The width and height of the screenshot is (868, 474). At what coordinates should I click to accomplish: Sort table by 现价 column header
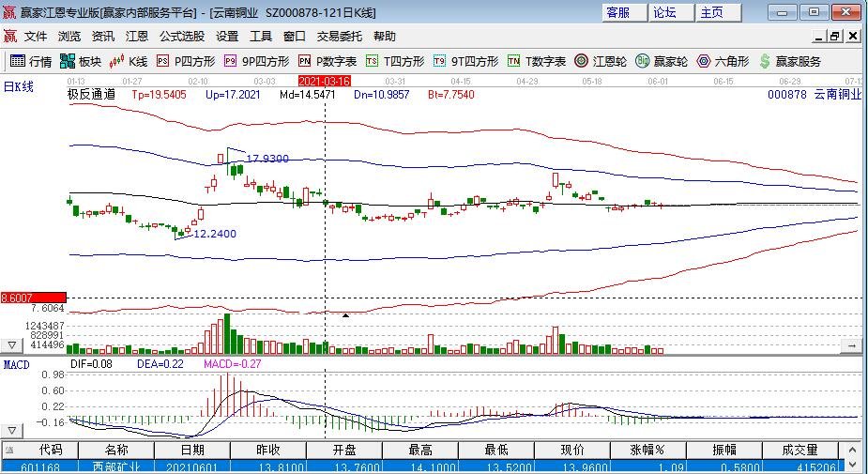tap(571, 451)
